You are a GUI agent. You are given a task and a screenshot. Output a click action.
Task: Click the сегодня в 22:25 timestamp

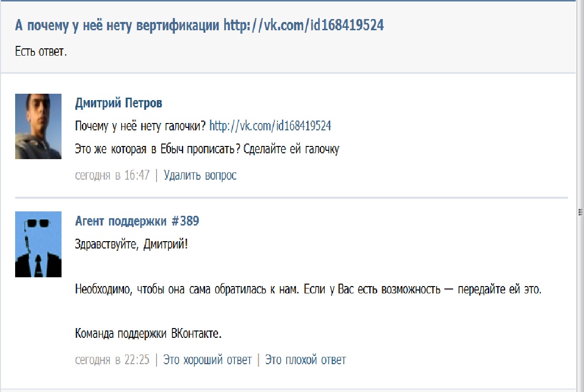click(x=112, y=360)
